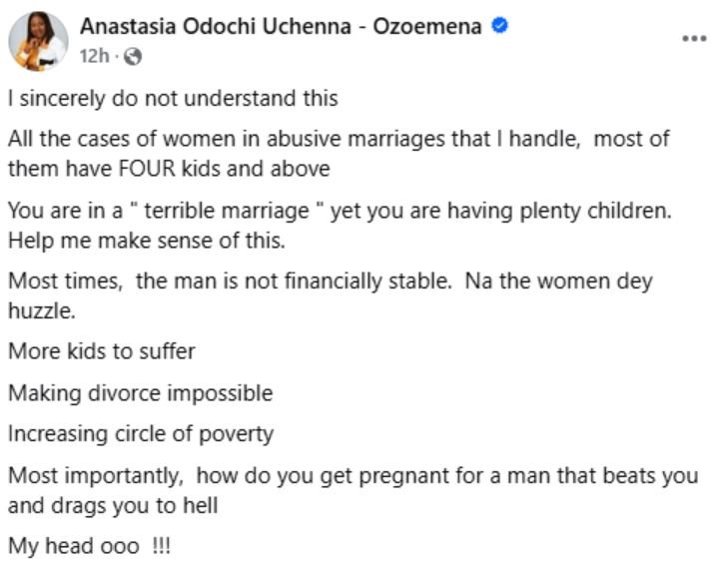This screenshot has height=561, width=728.
Task: Click the line "More kids to suffer"
Action: point(102,350)
